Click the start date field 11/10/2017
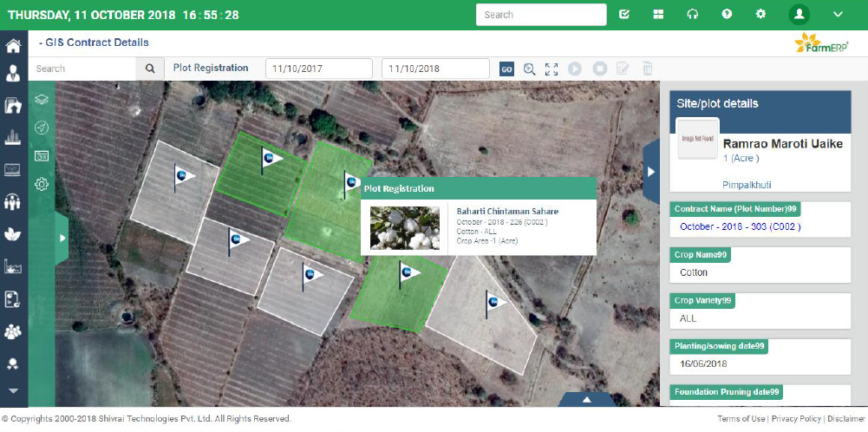This screenshot has height=432, width=868. click(x=318, y=69)
